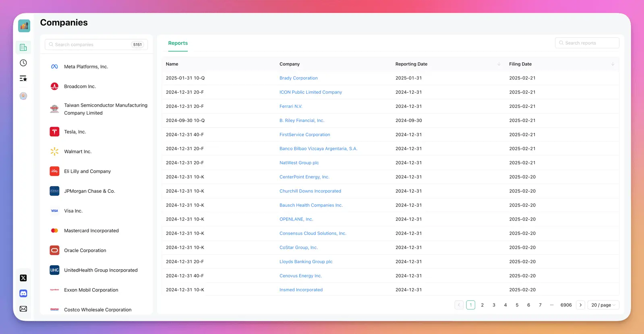The image size is (644, 334).
Task: Sort by Reporting Date arrow
Action: (499, 64)
